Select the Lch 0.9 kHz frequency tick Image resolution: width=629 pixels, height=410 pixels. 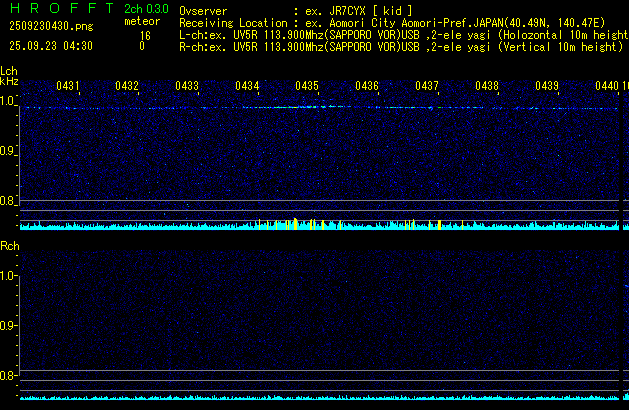9,151
